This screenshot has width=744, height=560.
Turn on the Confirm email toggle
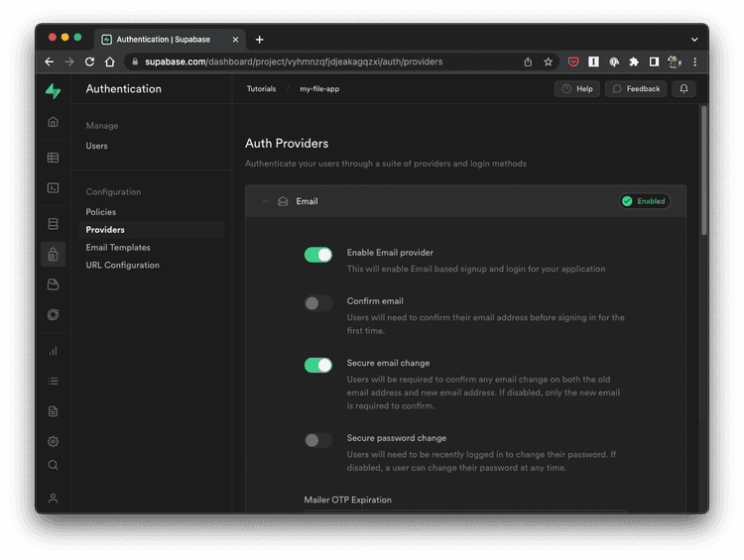(x=317, y=303)
